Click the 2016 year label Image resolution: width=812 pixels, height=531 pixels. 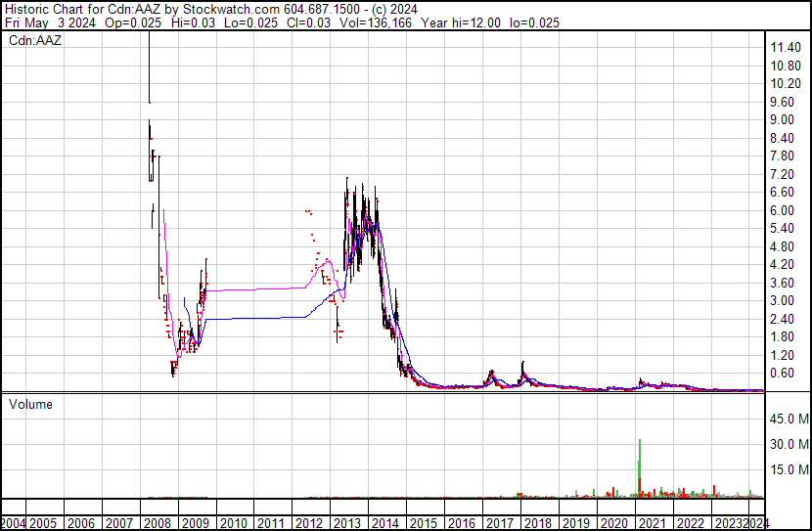pyautogui.click(x=462, y=523)
